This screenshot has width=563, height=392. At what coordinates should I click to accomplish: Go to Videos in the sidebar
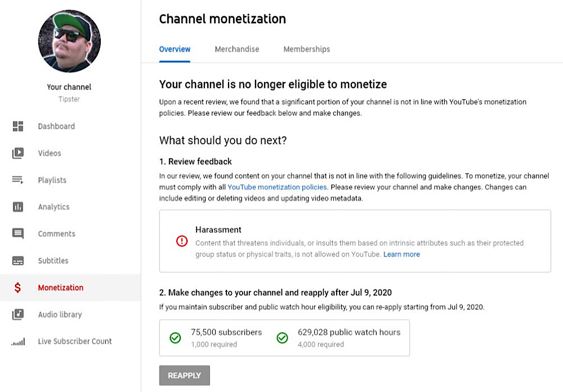click(70, 153)
